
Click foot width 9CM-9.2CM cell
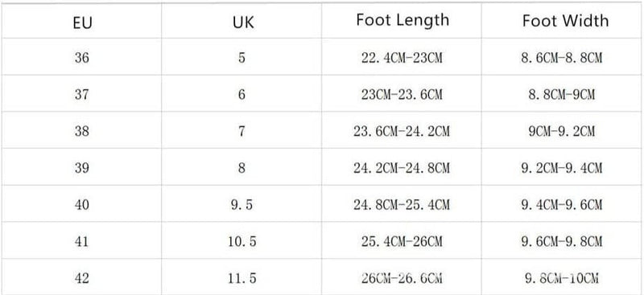(x=562, y=130)
